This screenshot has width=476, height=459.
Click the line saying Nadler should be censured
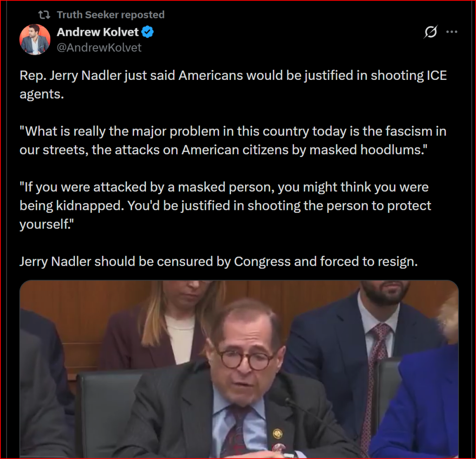tap(218, 262)
